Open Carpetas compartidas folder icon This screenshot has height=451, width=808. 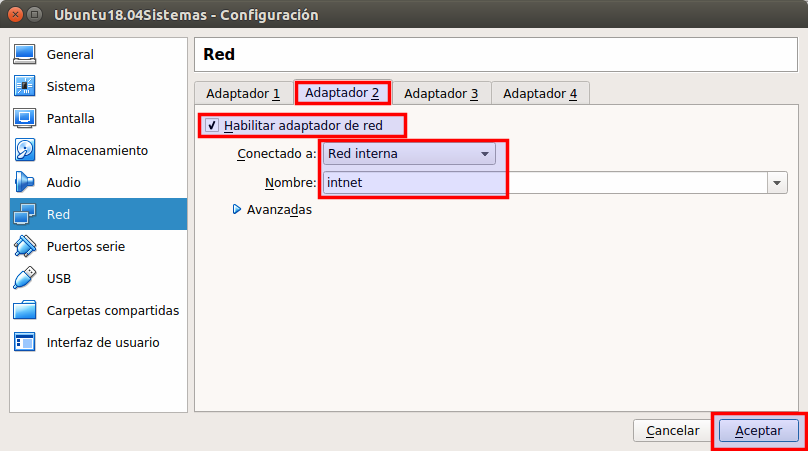[25, 310]
